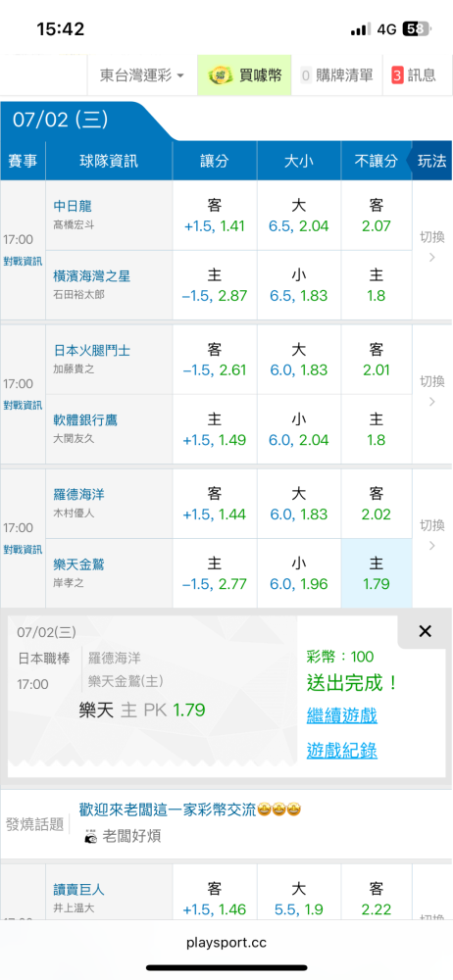Toggle the 樂天金鷲 主 1.79 moneyline pick
The width and height of the screenshot is (453, 980).
coord(377,573)
